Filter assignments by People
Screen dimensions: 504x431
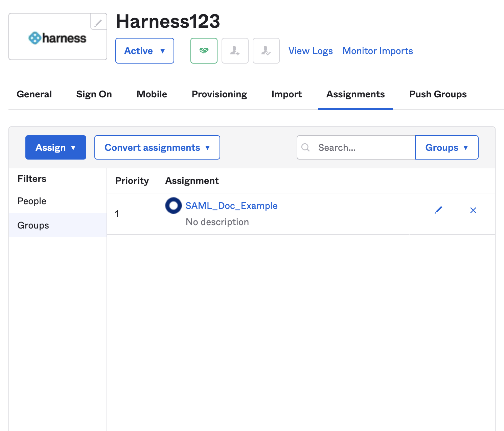click(x=32, y=201)
